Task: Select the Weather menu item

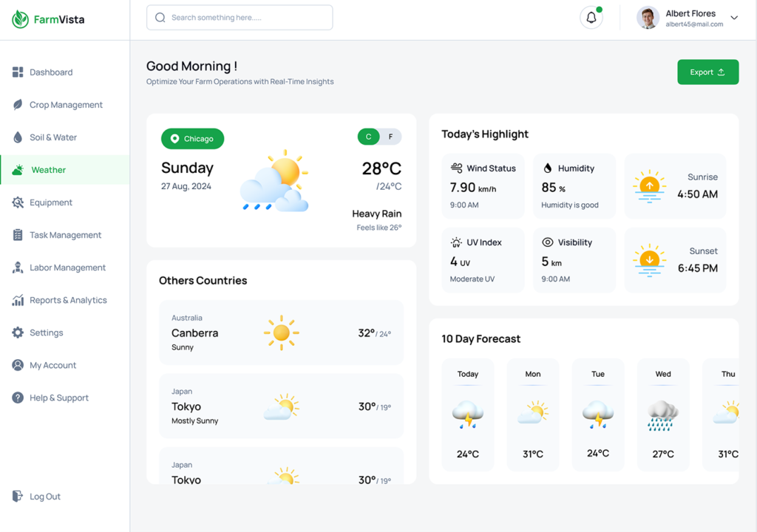Action: point(65,170)
